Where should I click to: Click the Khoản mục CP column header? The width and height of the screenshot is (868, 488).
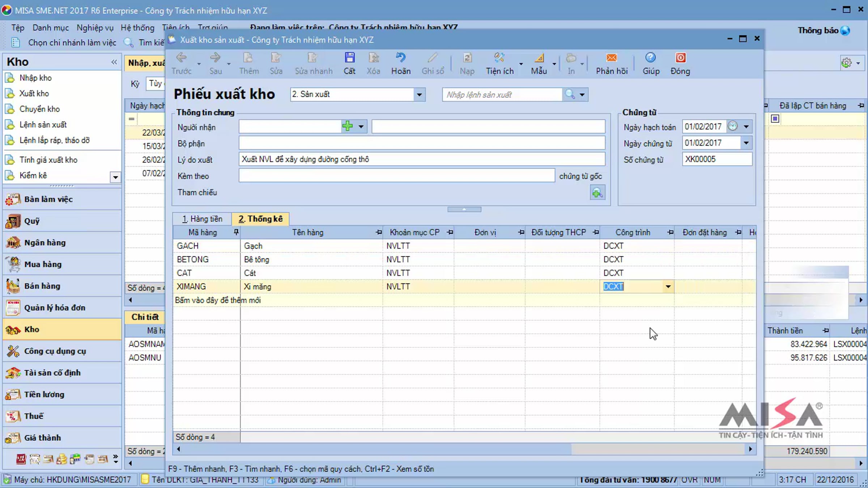(414, 232)
